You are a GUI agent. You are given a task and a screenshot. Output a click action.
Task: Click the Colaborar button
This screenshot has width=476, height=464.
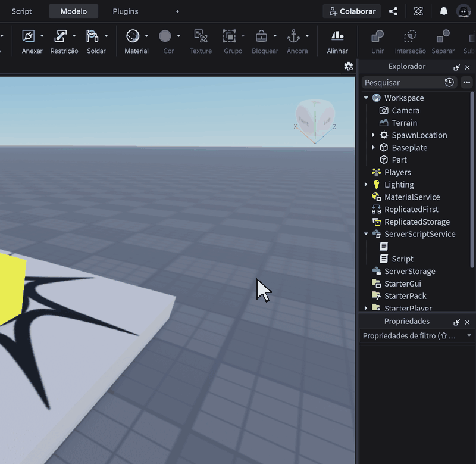[352, 11]
